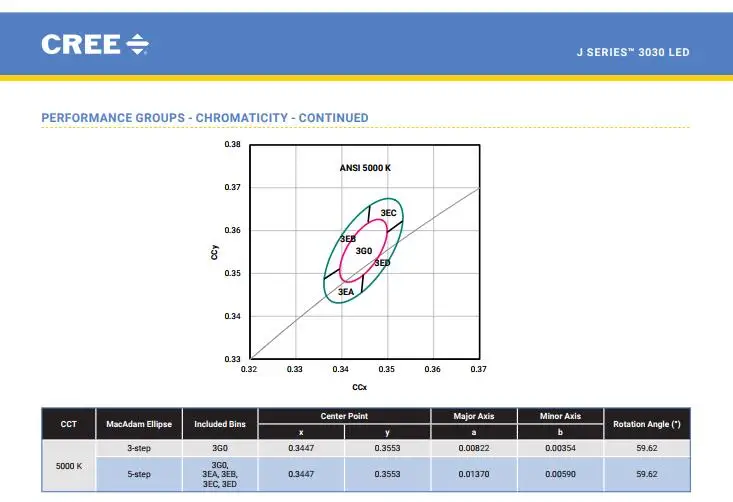Click the 0.3553 value in 3-step row
733x502 pixels.
pos(387,448)
